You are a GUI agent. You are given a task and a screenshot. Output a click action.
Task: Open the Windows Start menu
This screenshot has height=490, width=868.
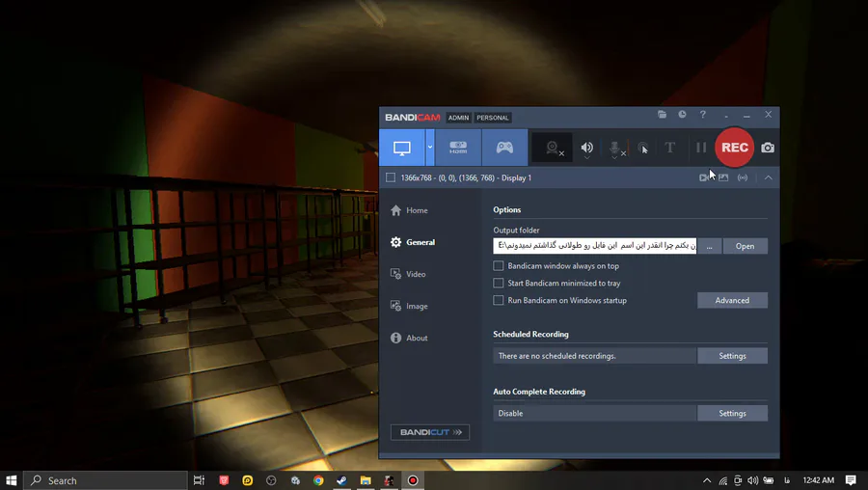click(11, 480)
